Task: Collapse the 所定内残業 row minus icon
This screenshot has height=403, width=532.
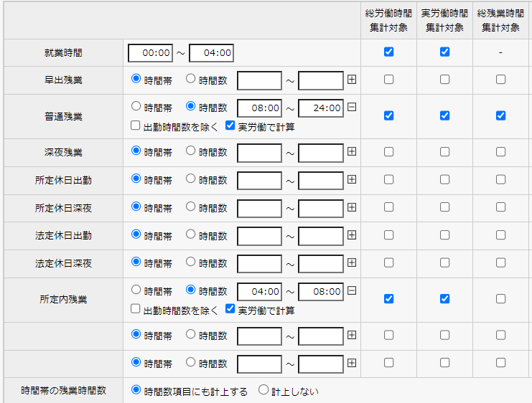Action: click(x=352, y=291)
